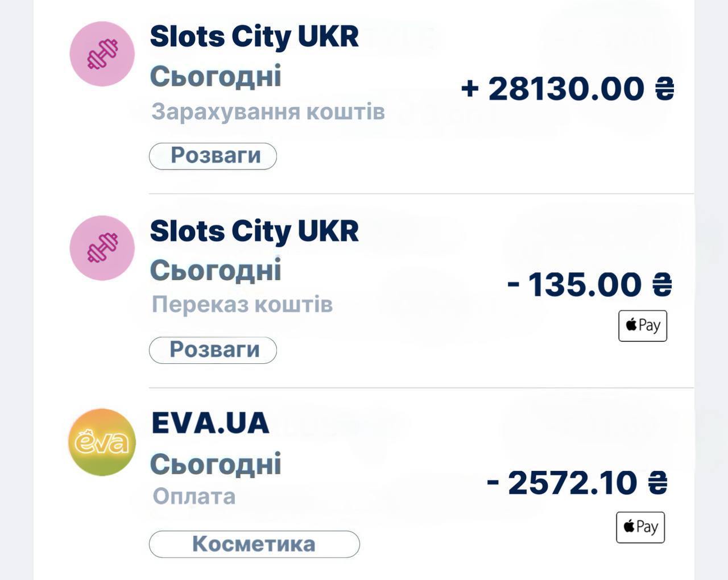This screenshot has height=580, width=728.
Task: Click the Apple Pay badge under -2572.10
Action: click(640, 527)
